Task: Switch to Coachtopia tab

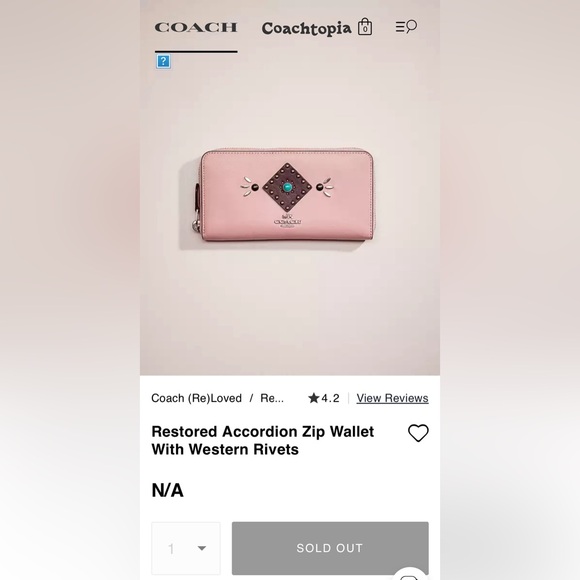Action: (306, 28)
